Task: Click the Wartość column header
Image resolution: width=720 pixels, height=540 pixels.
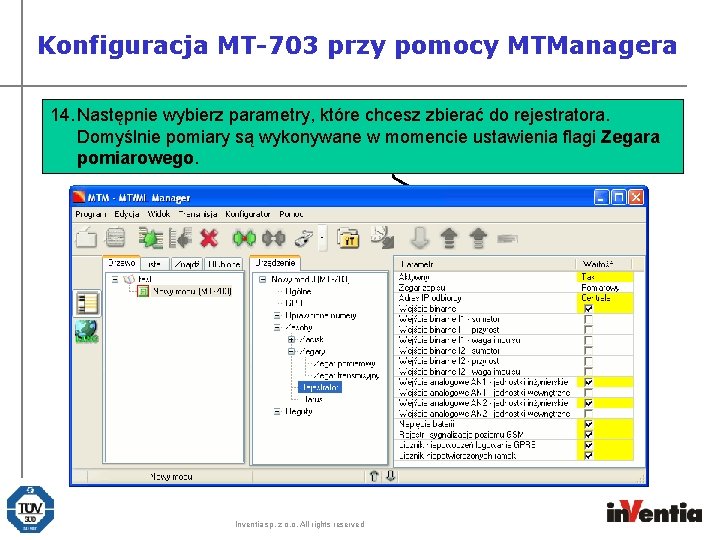Action: click(604, 264)
